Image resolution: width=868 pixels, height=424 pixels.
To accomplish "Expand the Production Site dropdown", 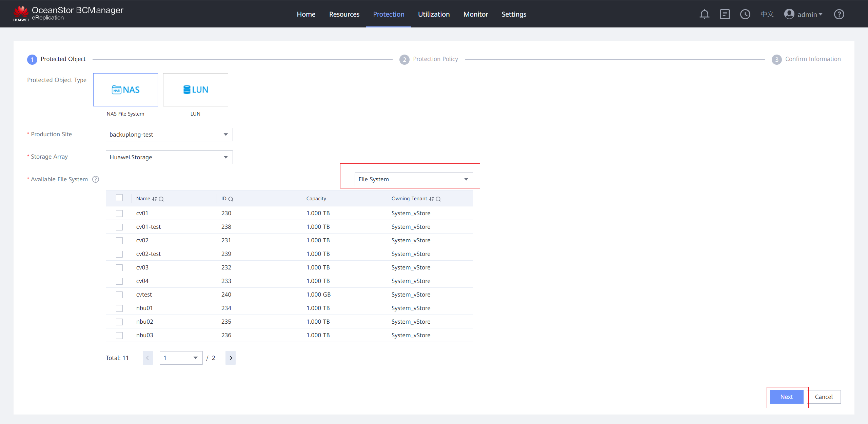I will (x=169, y=135).
